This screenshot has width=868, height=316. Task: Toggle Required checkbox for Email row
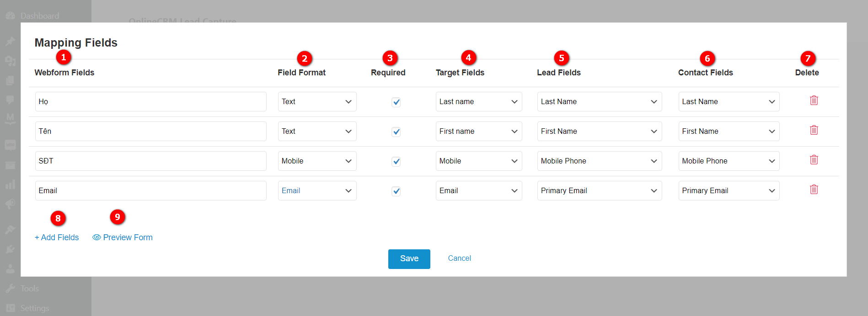point(396,191)
